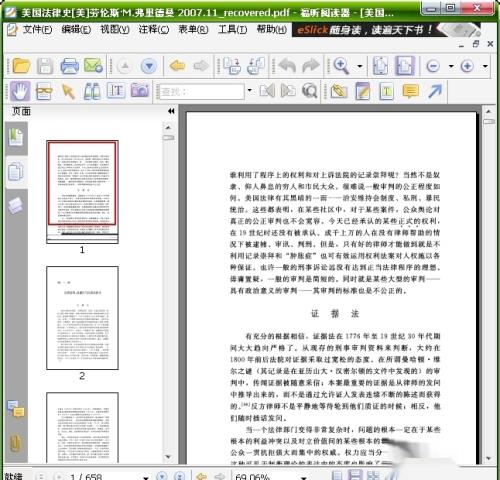Click the Save floppy disk icon
This screenshot has height=480, width=500.
[x=45, y=66]
